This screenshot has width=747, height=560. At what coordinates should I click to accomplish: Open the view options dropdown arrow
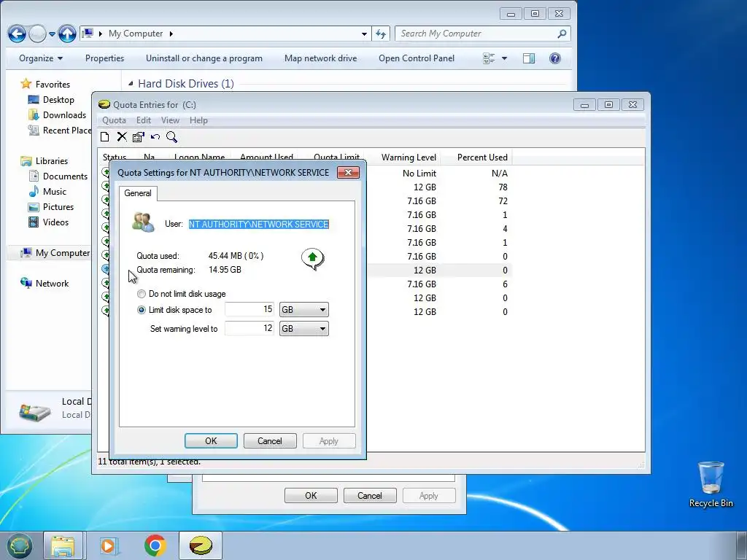coord(504,58)
